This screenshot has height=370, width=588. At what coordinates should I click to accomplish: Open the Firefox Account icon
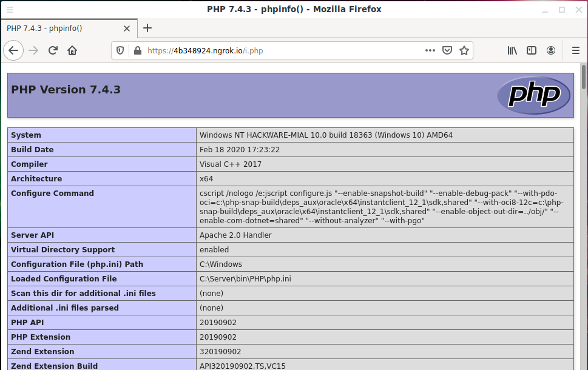551,50
